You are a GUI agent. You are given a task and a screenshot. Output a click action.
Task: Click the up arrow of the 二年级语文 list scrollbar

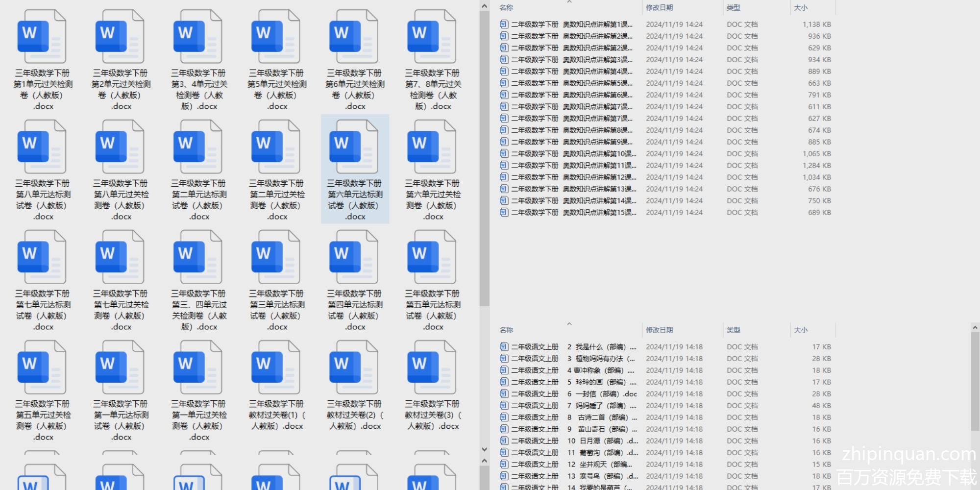[975, 327]
